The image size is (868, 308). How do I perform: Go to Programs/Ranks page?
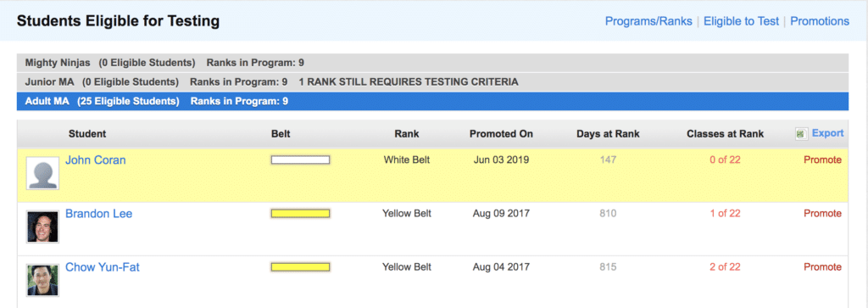tap(648, 21)
